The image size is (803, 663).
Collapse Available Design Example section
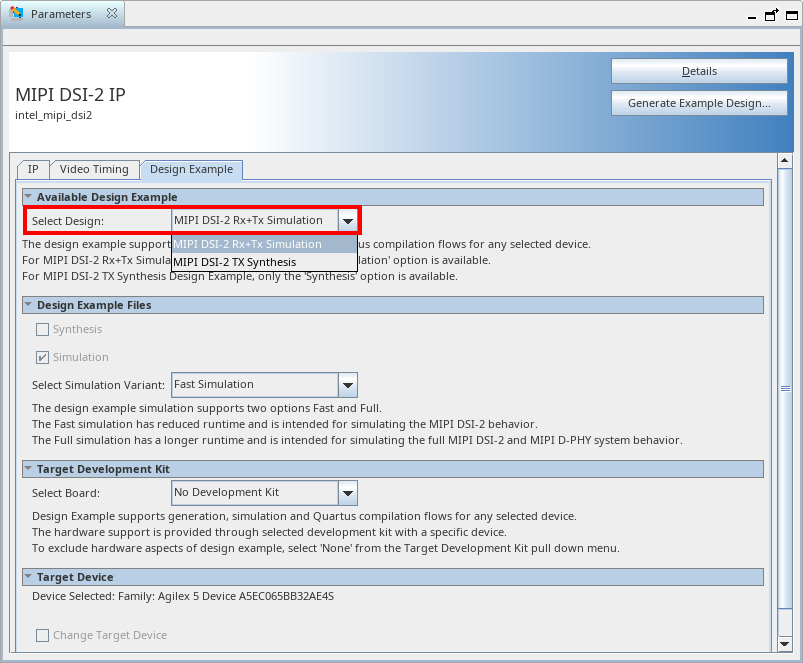coord(28,197)
